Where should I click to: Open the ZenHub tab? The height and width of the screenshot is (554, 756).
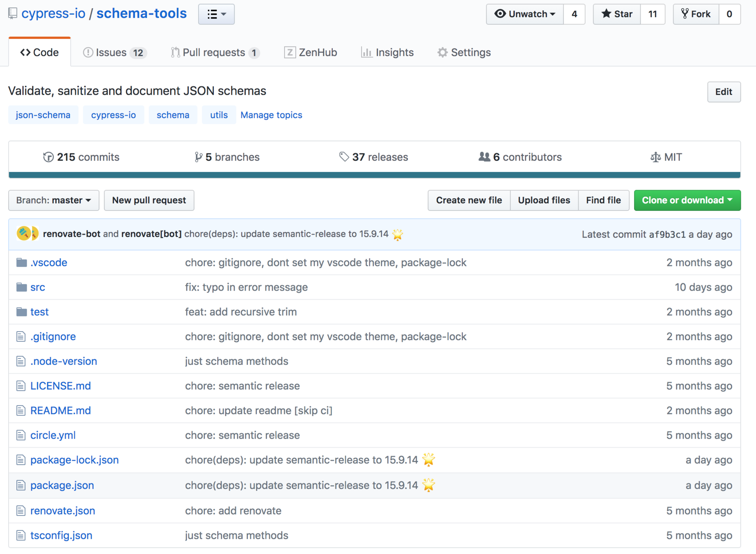click(x=311, y=53)
